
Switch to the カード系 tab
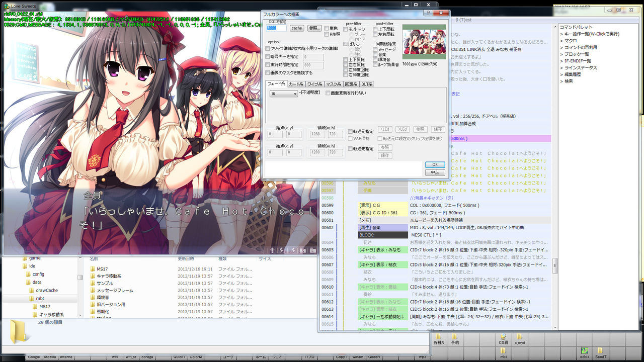click(296, 84)
